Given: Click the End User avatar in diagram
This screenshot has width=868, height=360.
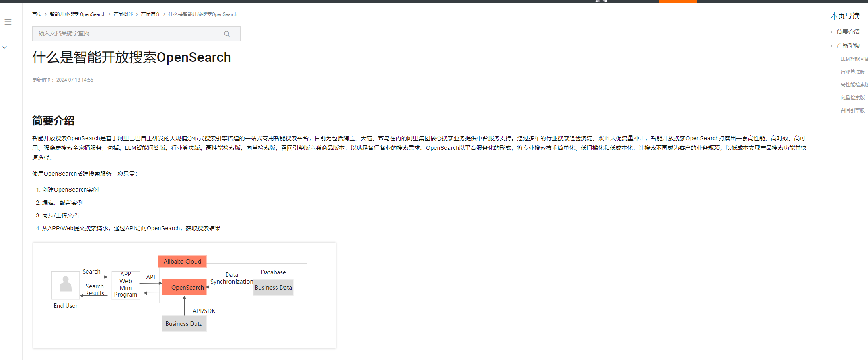Looking at the screenshot, I should pyautogui.click(x=66, y=285).
